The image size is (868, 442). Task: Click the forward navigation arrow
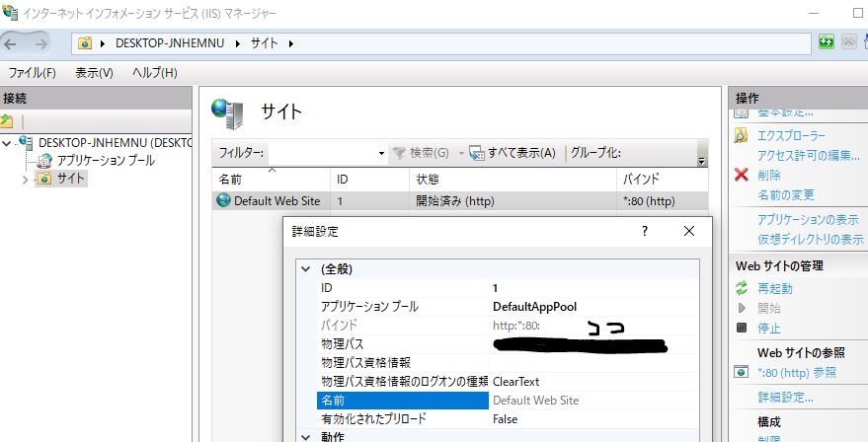click(42, 43)
